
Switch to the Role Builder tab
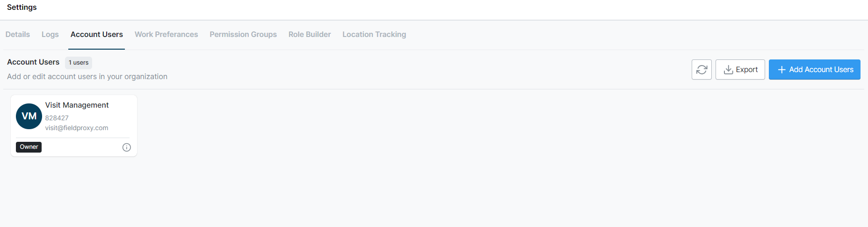pos(310,35)
